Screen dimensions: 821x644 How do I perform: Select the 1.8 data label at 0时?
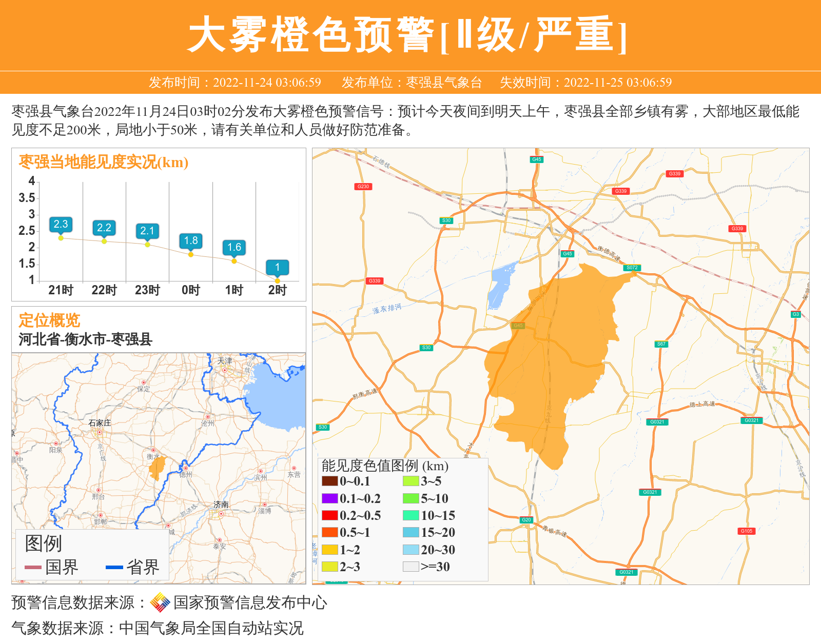(191, 240)
